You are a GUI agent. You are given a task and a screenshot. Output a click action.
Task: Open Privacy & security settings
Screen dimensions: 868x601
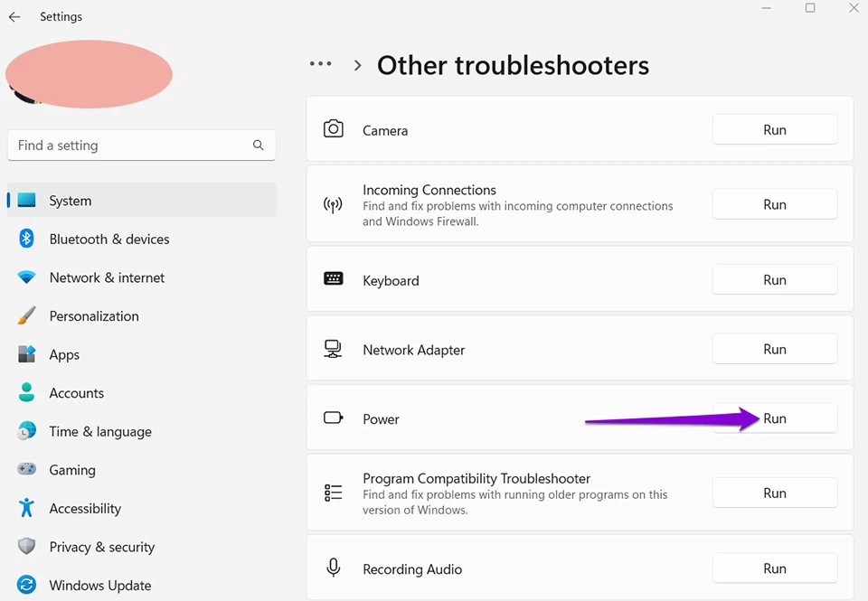pos(102,547)
